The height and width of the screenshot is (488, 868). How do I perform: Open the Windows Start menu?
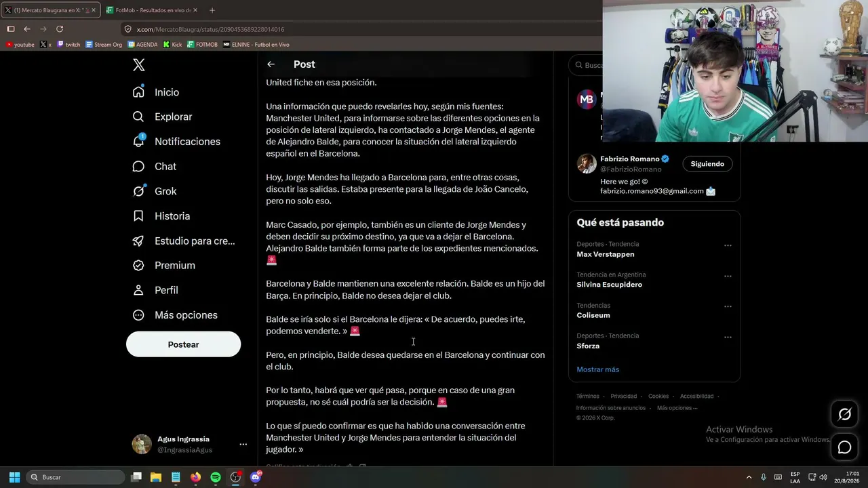tap(14, 477)
